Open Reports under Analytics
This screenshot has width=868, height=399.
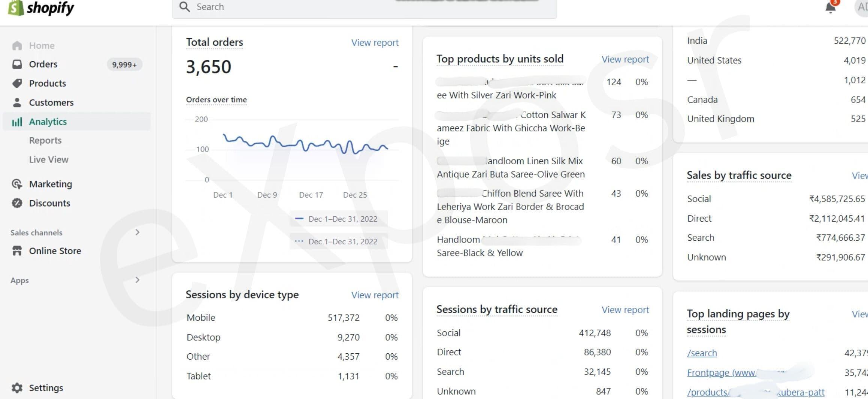click(45, 140)
